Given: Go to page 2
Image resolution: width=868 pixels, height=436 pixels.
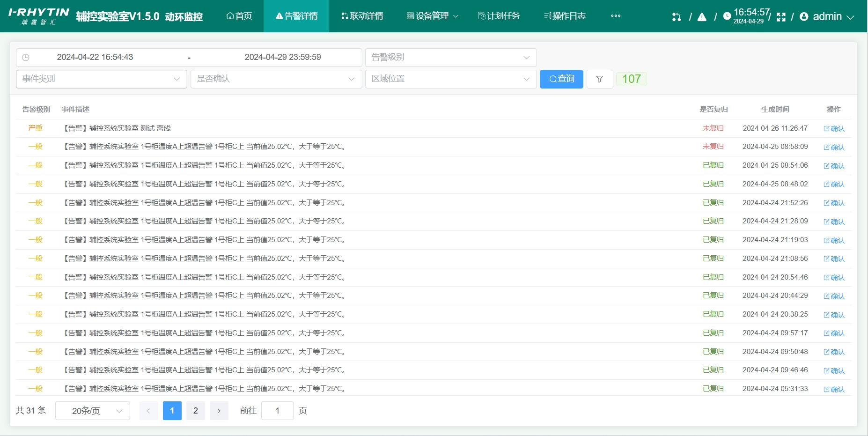Looking at the screenshot, I should tap(196, 411).
